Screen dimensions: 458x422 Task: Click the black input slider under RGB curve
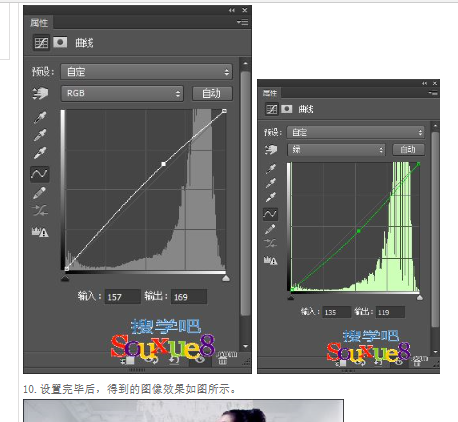(65, 278)
